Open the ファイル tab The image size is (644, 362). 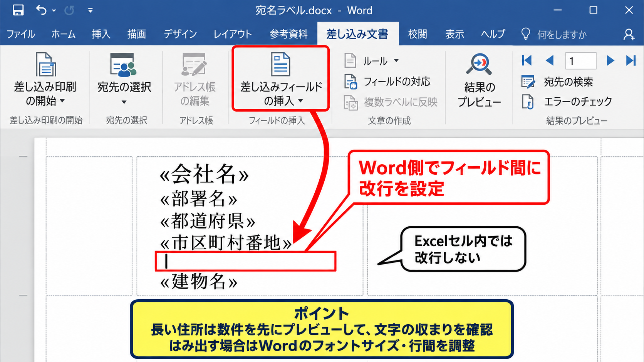pos(21,34)
